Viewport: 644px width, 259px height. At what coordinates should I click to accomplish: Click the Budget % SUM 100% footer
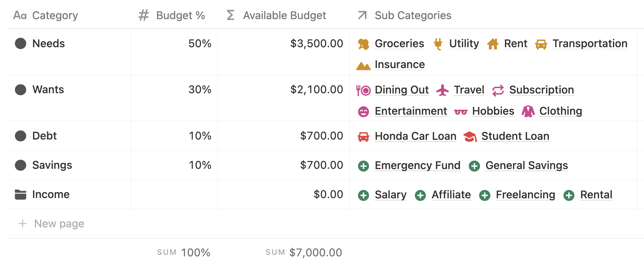tap(184, 252)
